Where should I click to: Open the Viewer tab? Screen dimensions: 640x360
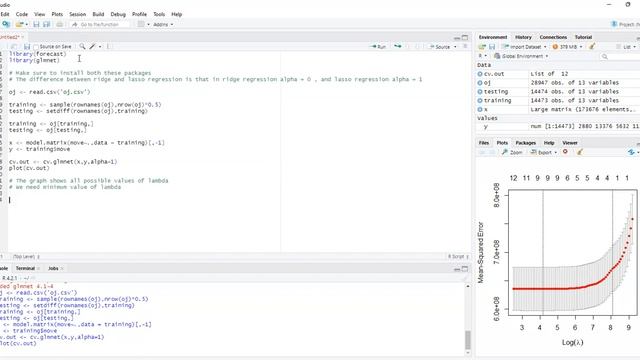click(570, 143)
